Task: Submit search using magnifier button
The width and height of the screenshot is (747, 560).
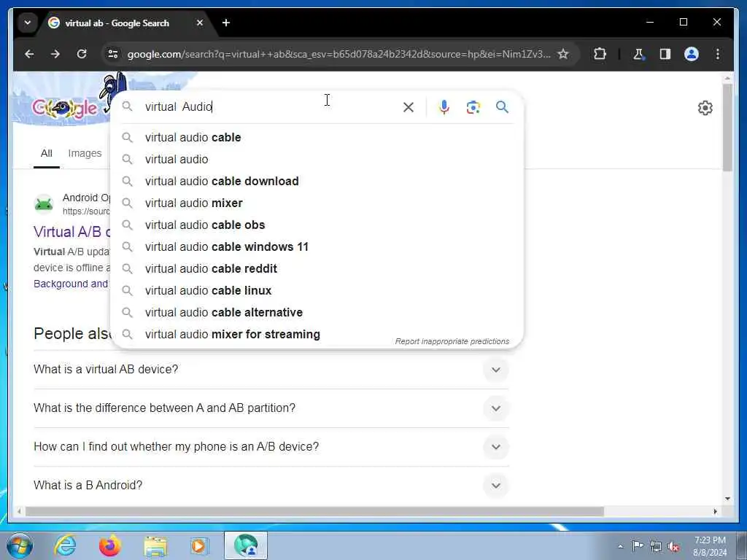Action: pos(502,107)
